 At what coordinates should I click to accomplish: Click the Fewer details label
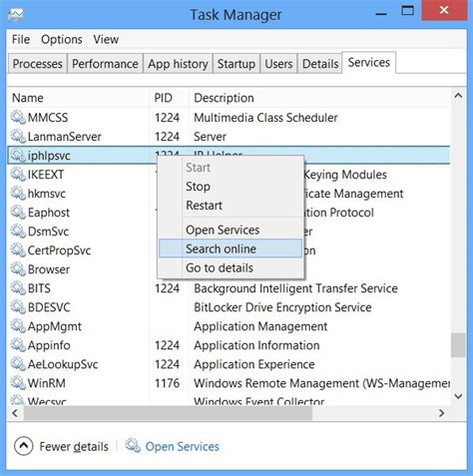pyautogui.click(x=74, y=446)
